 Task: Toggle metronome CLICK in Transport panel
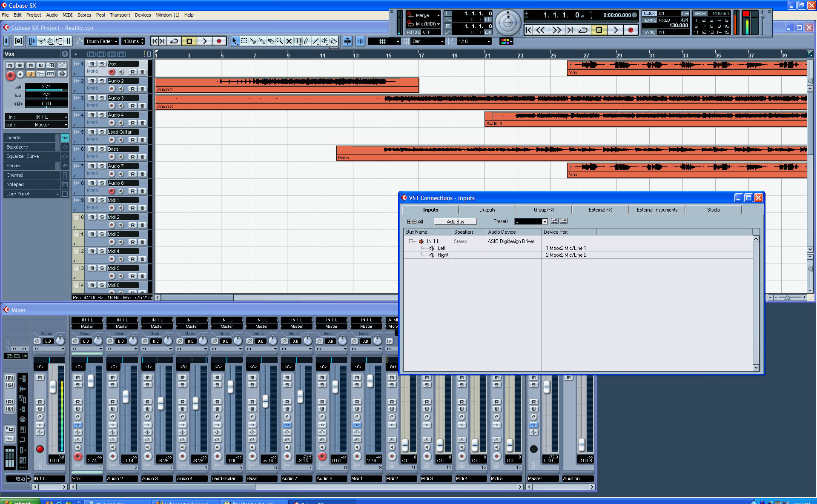click(649, 14)
